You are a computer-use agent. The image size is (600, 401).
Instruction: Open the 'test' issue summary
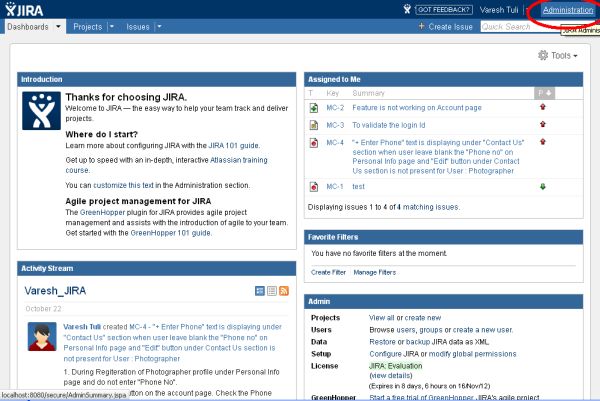coord(359,187)
